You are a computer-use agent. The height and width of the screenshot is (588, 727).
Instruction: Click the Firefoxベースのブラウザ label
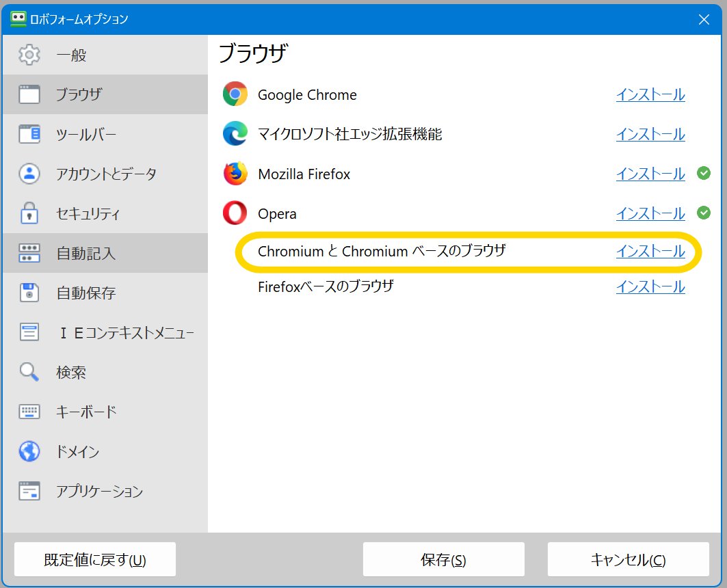[326, 286]
